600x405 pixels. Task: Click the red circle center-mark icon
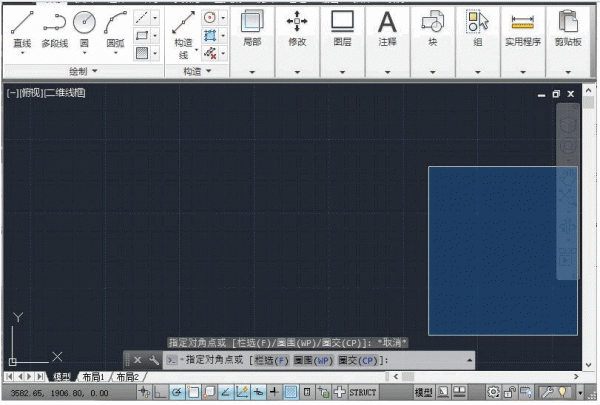point(209,18)
